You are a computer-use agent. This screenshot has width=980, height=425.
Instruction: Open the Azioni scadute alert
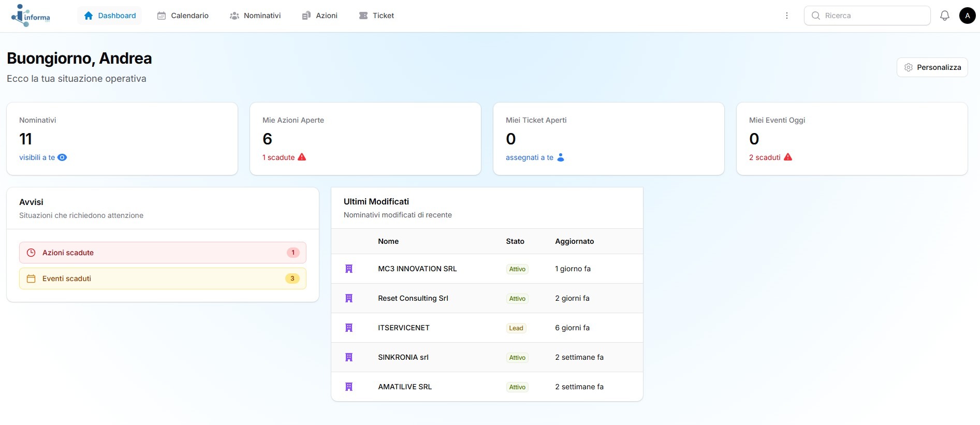[x=163, y=253]
